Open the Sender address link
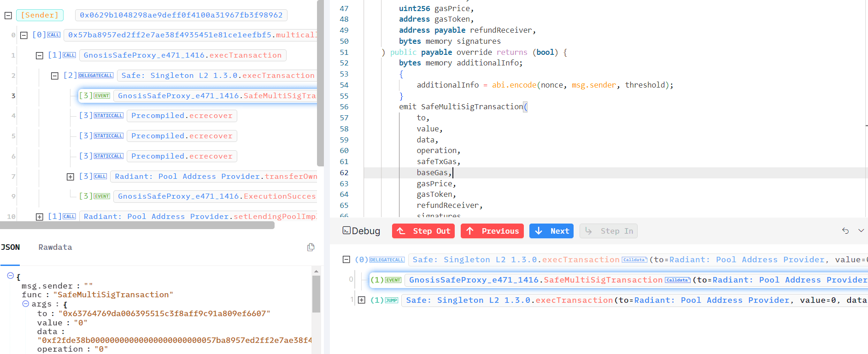Image resolution: width=868 pixels, height=354 pixels. pos(181,15)
